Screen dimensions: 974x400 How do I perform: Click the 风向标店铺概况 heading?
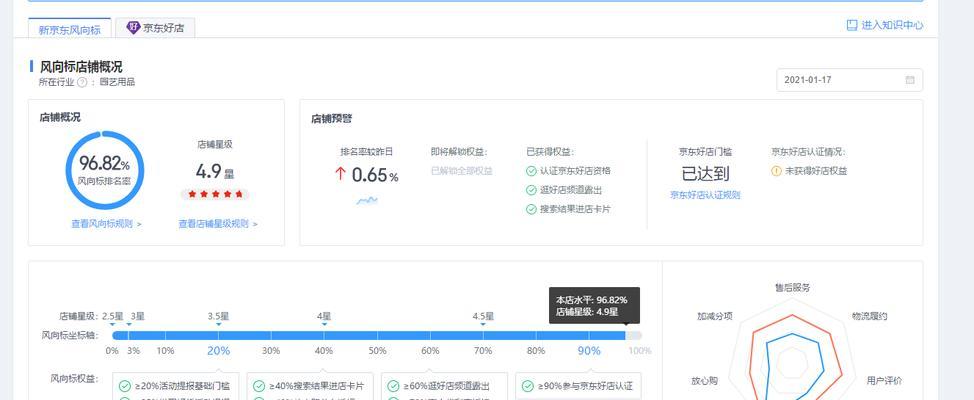(81, 66)
